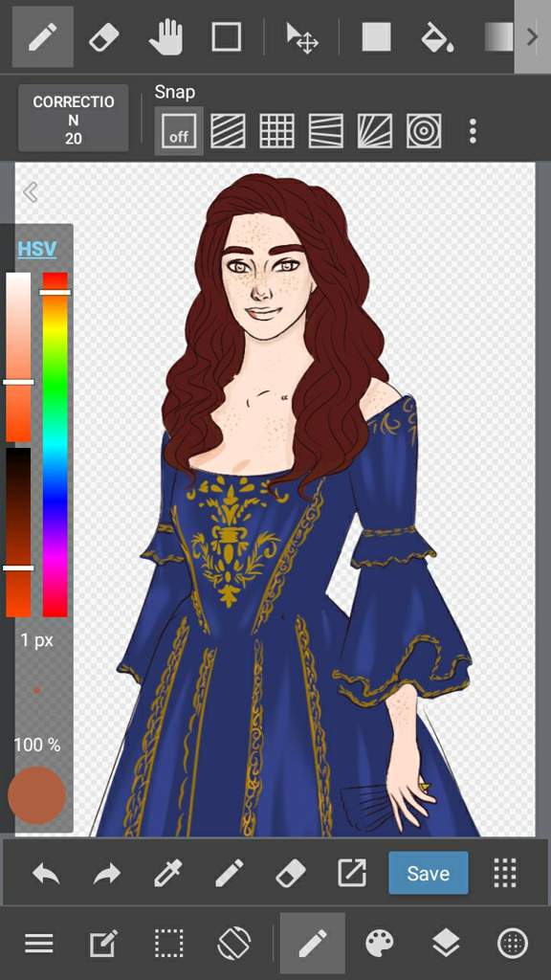Open the dotted grid shortcut menu
The width and height of the screenshot is (551, 980).
pyautogui.click(x=505, y=873)
